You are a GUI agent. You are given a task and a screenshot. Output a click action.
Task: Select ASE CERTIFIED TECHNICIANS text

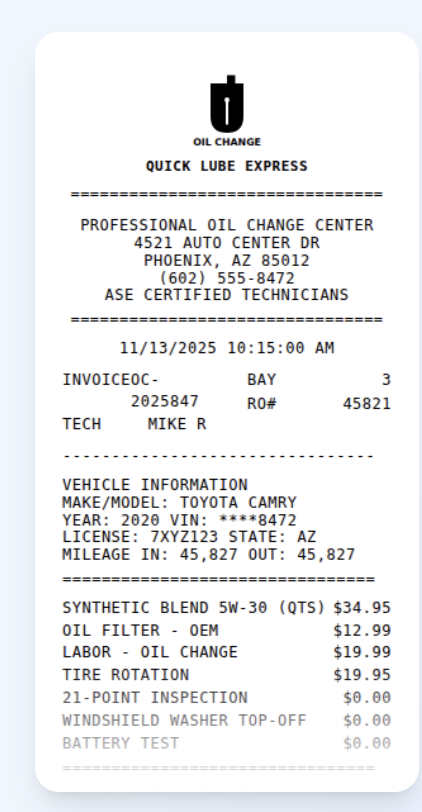click(x=227, y=295)
